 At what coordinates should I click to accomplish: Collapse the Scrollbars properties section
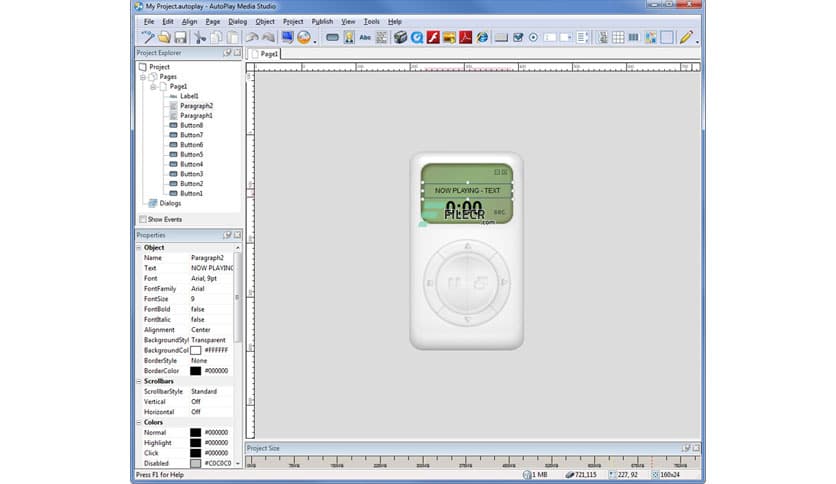coord(139,382)
